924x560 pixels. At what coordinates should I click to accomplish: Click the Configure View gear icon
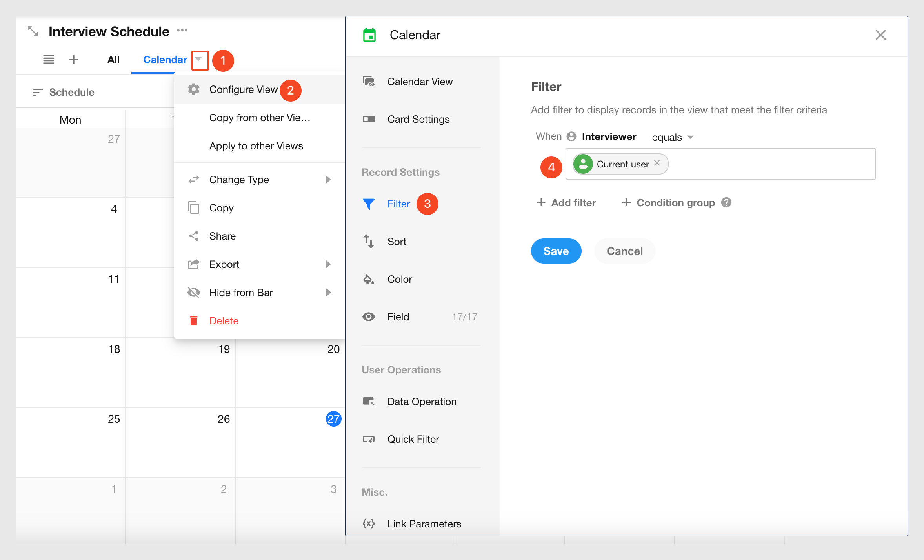[x=194, y=89]
